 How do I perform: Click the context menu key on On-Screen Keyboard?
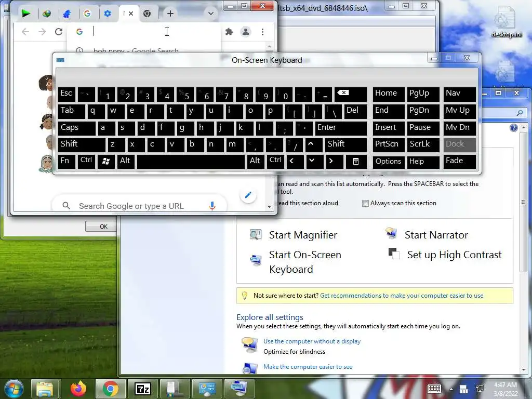356,162
